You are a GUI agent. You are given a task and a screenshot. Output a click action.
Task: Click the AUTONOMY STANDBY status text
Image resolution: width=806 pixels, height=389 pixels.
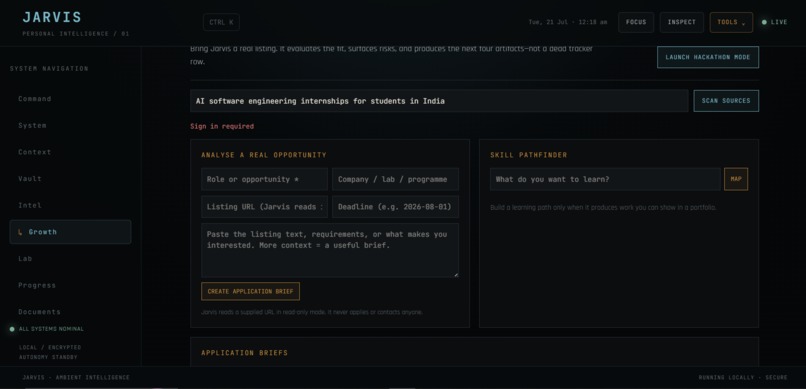[48, 357]
